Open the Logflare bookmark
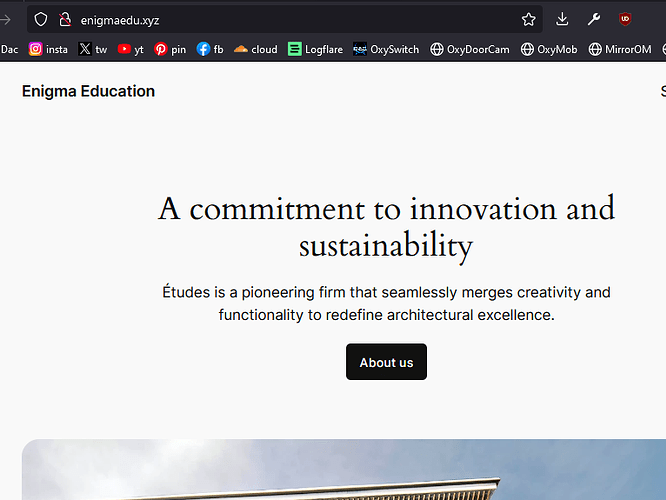Viewport: 666px width, 500px height. [315, 49]
